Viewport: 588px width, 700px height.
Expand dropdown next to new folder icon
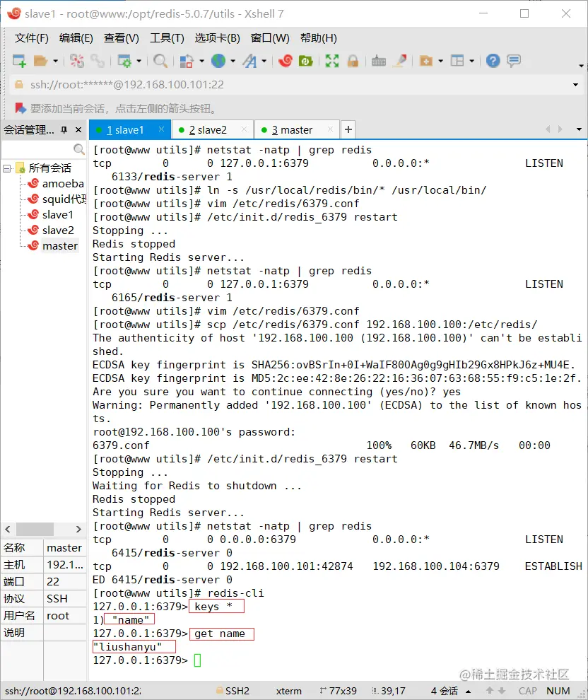pyautogui.click(x=441, y=61)
